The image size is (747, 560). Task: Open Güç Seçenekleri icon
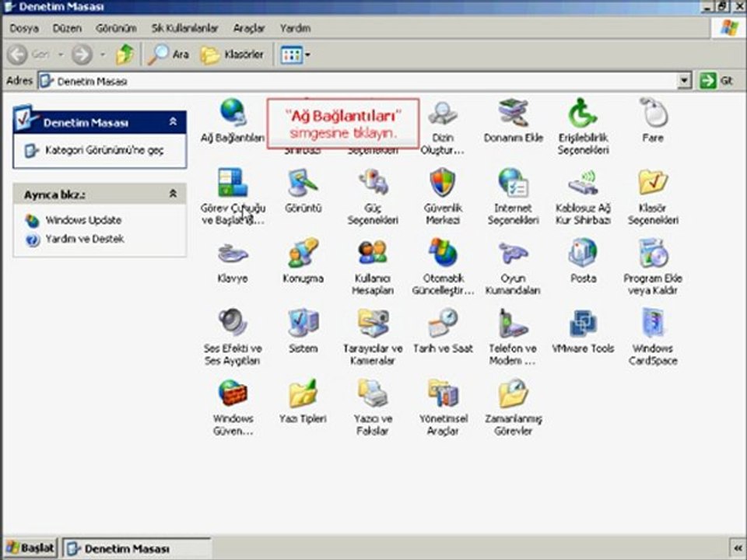point(373,183)
